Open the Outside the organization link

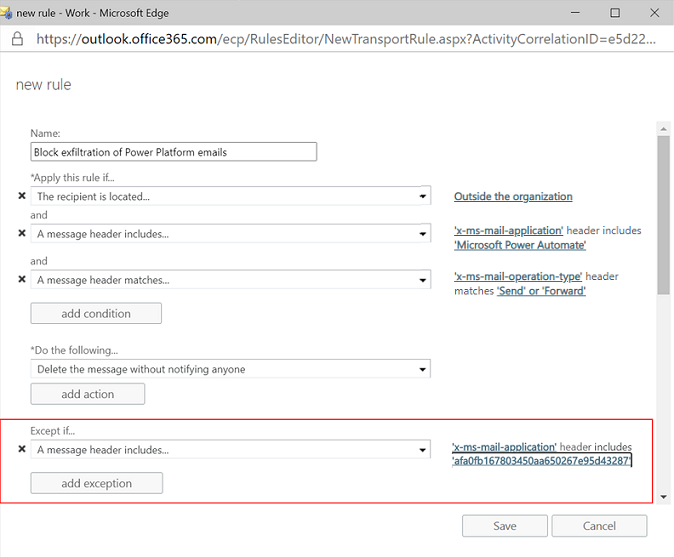(x=513, y=196)
